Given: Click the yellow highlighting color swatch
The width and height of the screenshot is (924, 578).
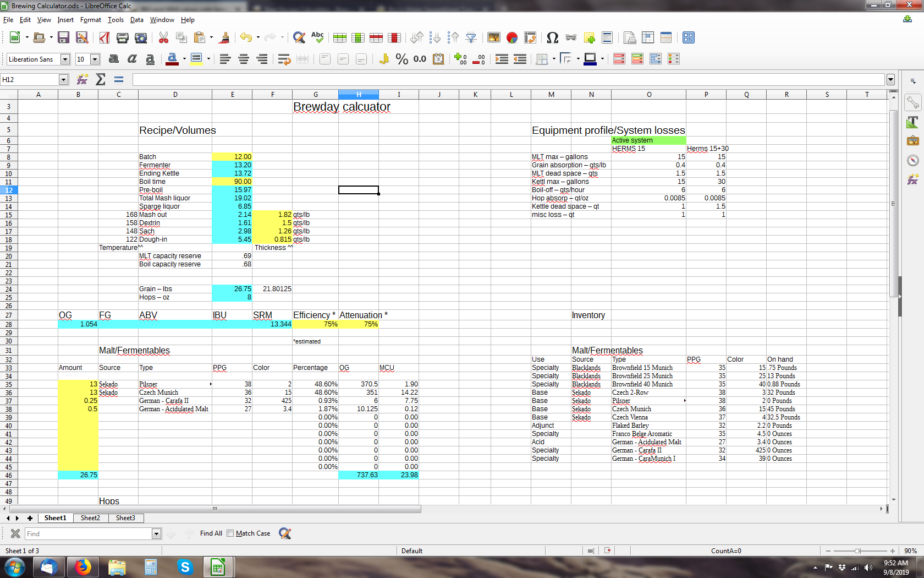Looking at the screenshot, I should (196, 59).
